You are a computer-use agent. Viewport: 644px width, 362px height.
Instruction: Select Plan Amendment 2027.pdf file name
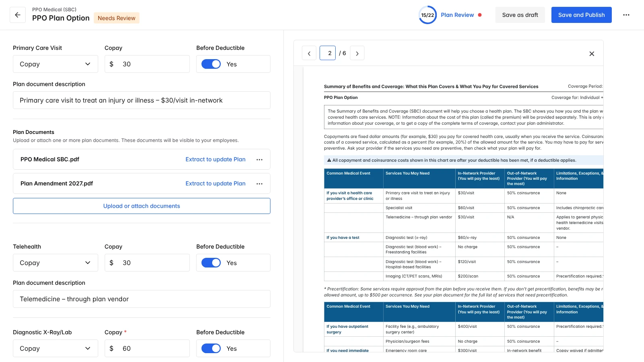click(57, 183)
